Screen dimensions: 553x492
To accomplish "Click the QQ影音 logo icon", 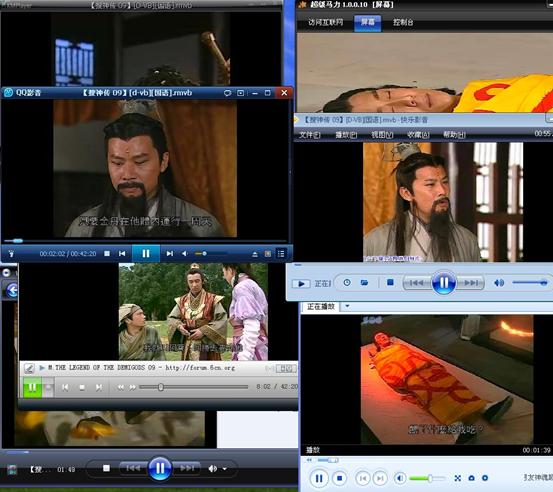I will [8, 93].
